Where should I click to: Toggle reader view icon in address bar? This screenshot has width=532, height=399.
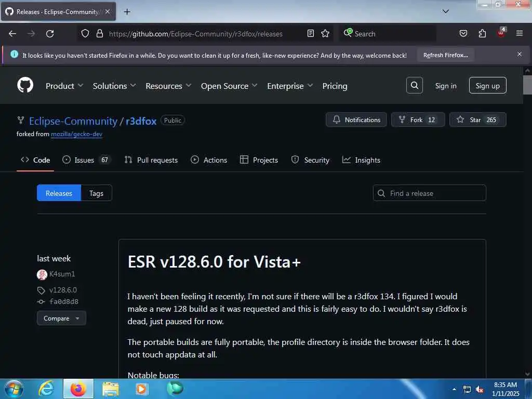(x=311, y=34)
